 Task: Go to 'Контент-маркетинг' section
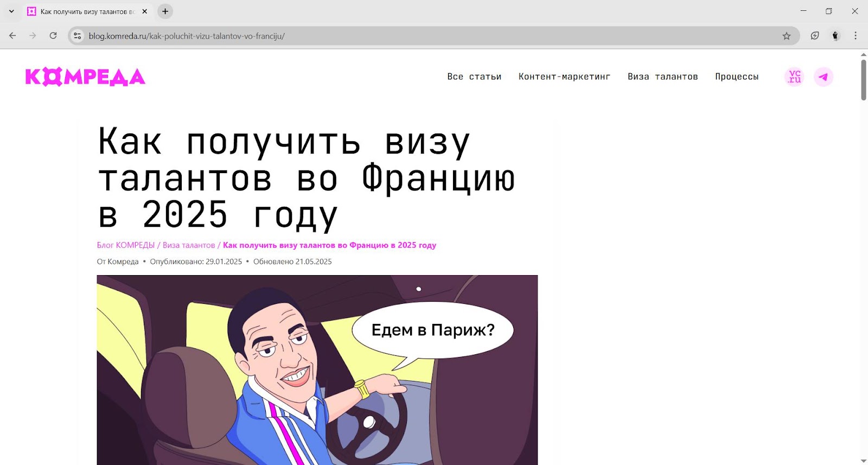564,77
